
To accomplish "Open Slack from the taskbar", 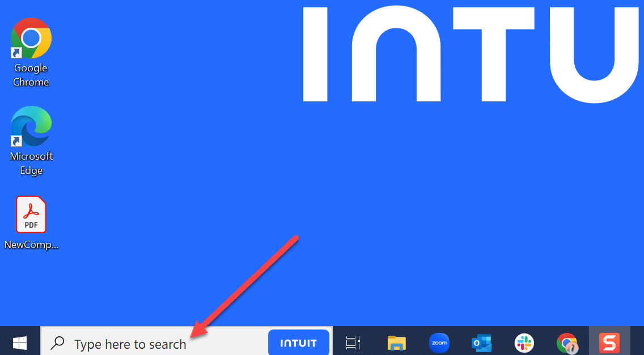I will coord(524,343).
